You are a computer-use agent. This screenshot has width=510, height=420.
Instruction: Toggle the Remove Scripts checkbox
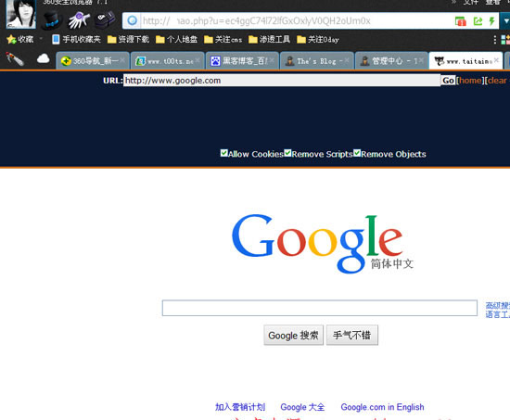tap(287, 153)
